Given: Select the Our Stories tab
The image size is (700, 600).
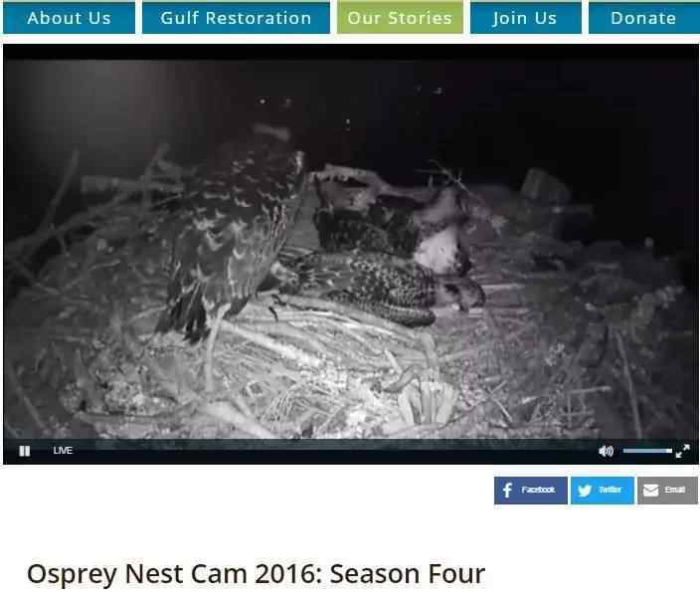Looking at the screenshot, I should tap(400, 18).
